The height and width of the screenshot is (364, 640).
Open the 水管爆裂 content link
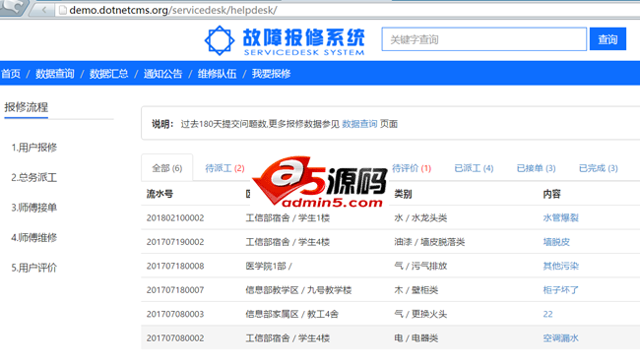click(x=561, y=217)
